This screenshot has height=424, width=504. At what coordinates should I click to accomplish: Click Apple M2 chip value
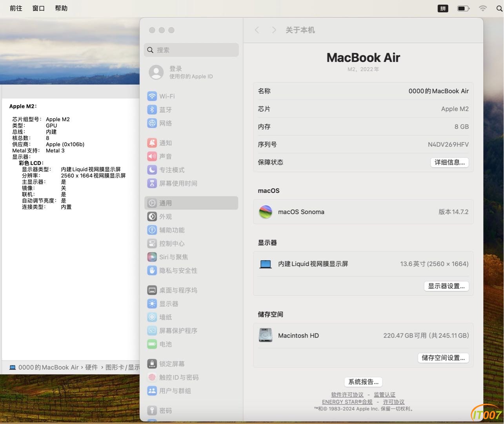click(x=455, y=109)
